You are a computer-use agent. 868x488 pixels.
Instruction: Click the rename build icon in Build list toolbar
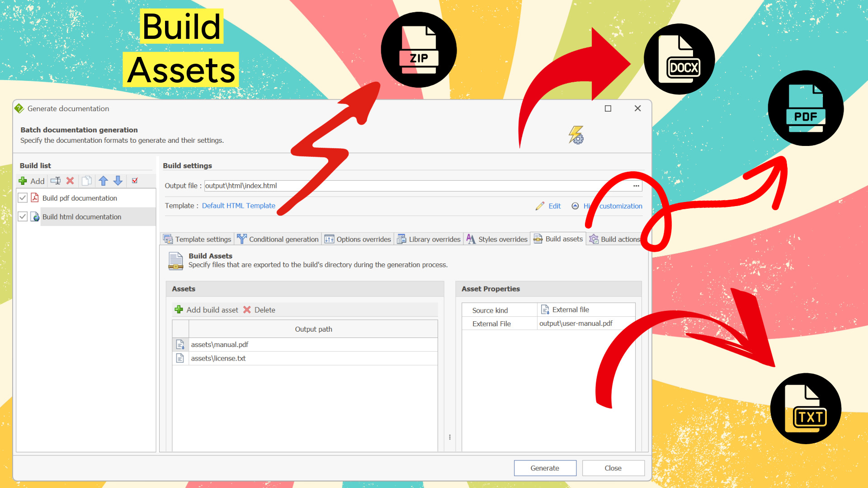coord(56,181)
